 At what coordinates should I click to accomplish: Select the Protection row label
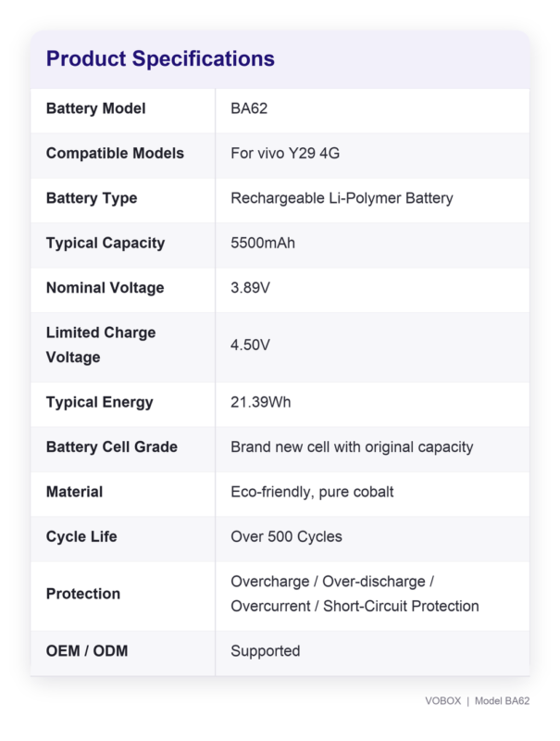[83, 594]
